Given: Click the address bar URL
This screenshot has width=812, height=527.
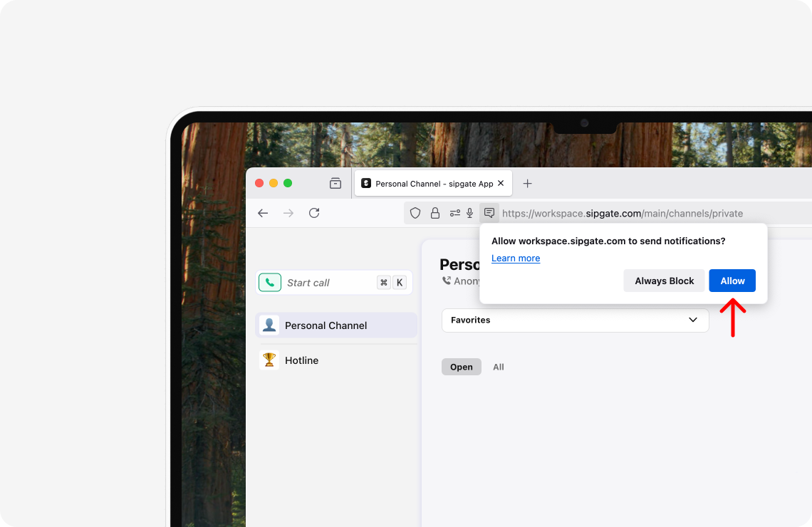Looking at the screenshot, I should [623, 213].
